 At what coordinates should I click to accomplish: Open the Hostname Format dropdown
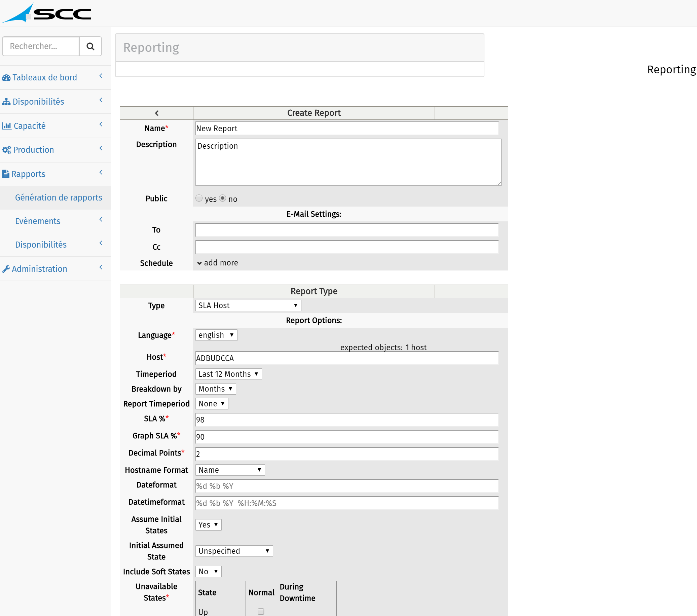coord(230,470)
